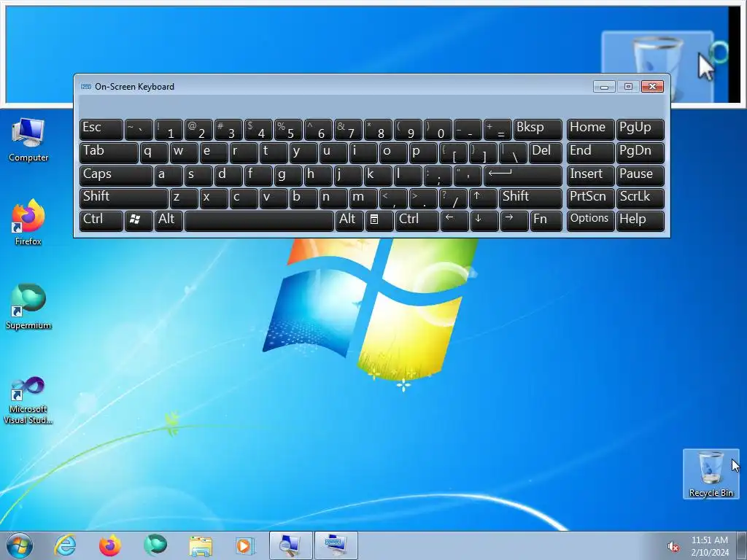Viewport: 747px width, 560px height.
Task: Click the semicolon key
Action: click(438, 175)
